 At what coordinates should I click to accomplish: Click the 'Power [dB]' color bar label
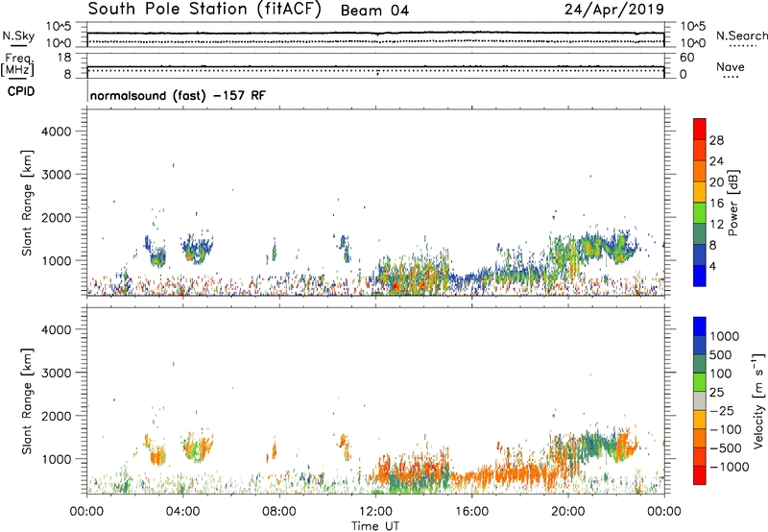click(733, 203)
